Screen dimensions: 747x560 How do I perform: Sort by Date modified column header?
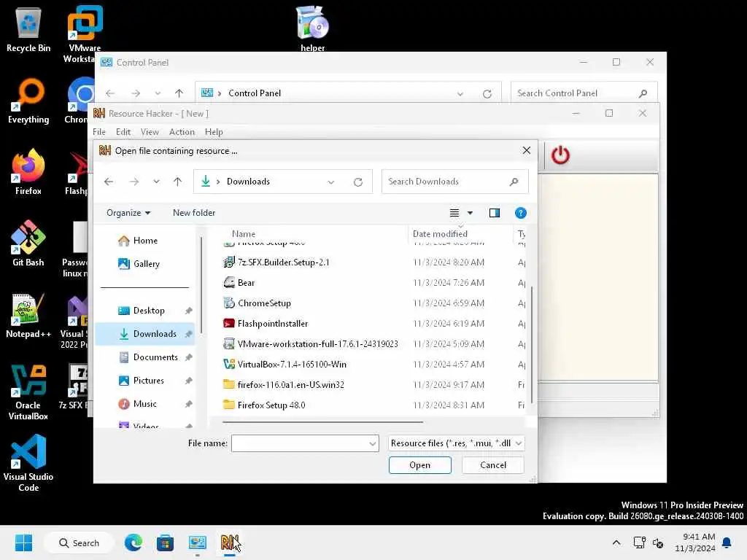pos(440,234)
